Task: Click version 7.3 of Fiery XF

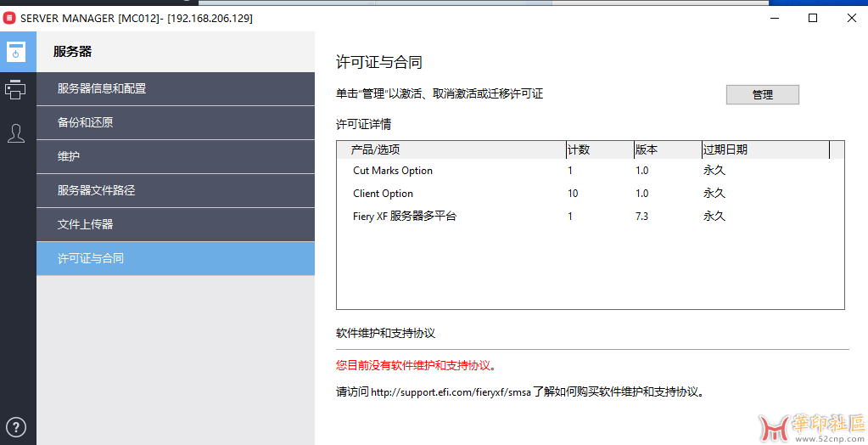Action: pos(641,216)
